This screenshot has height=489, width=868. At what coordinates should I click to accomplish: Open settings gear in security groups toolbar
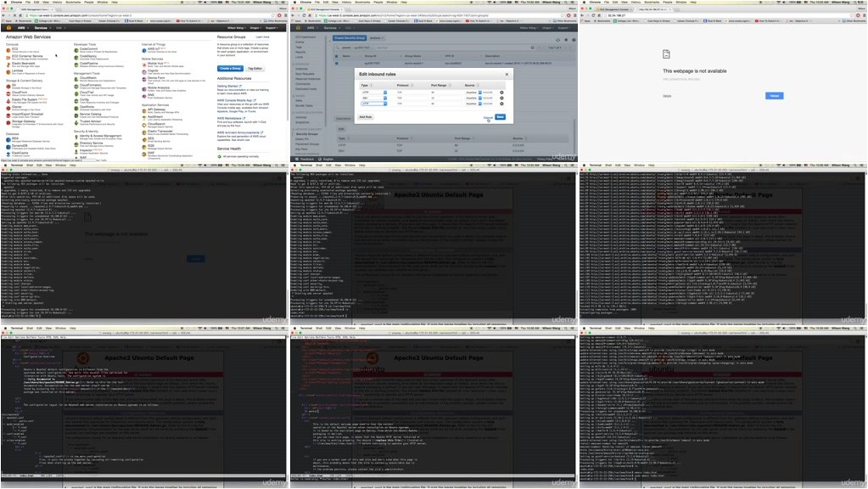pos(566,40)
